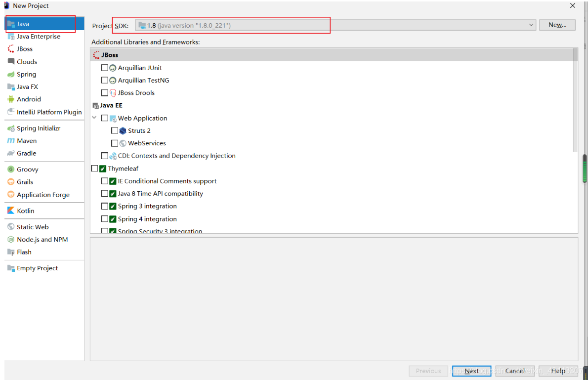588x380 pixels.
Task: Pick the Empty Project icon
Action: pos(11,268)
